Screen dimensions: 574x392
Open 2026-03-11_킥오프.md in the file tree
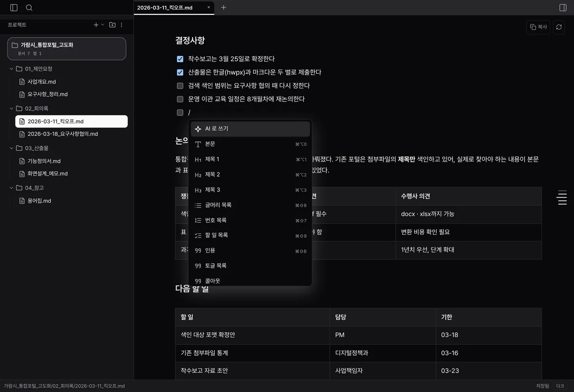point(71,121)
